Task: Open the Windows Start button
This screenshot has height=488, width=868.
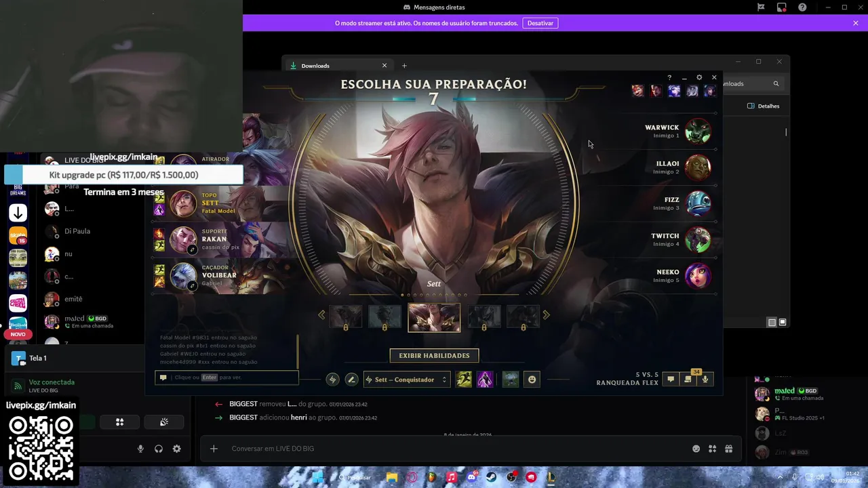Action: (317, 477)
